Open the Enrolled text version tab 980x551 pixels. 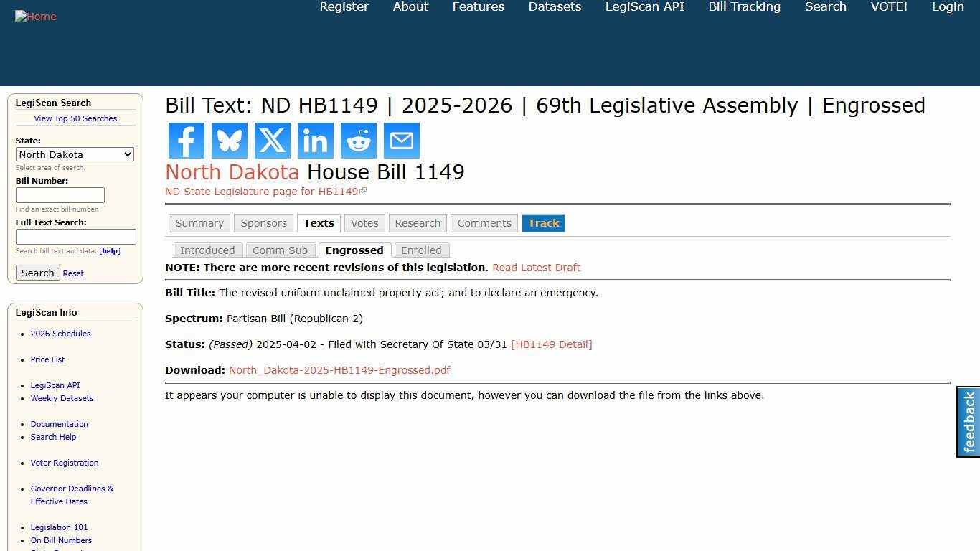pyautogui.click(x=421, y=250)
